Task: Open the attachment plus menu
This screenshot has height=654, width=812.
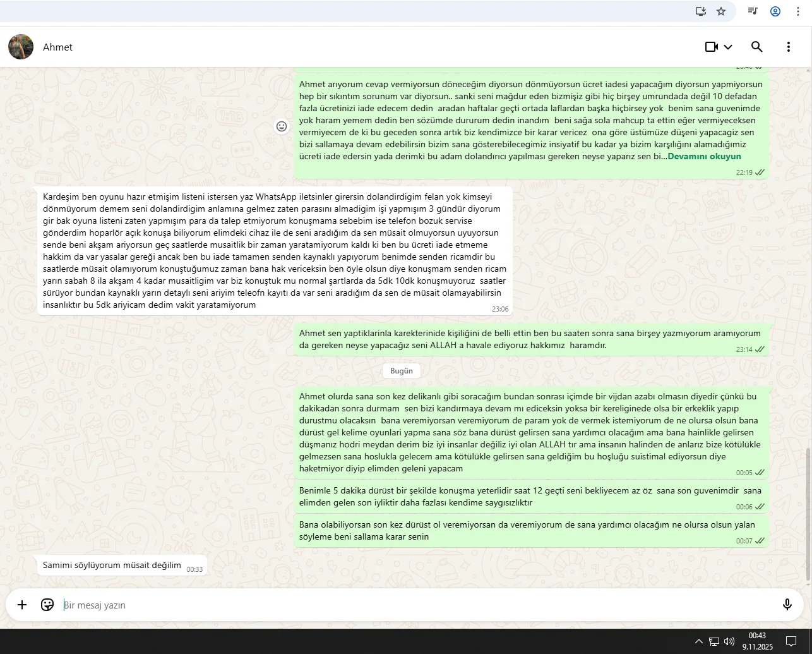Action: [22, 605]
